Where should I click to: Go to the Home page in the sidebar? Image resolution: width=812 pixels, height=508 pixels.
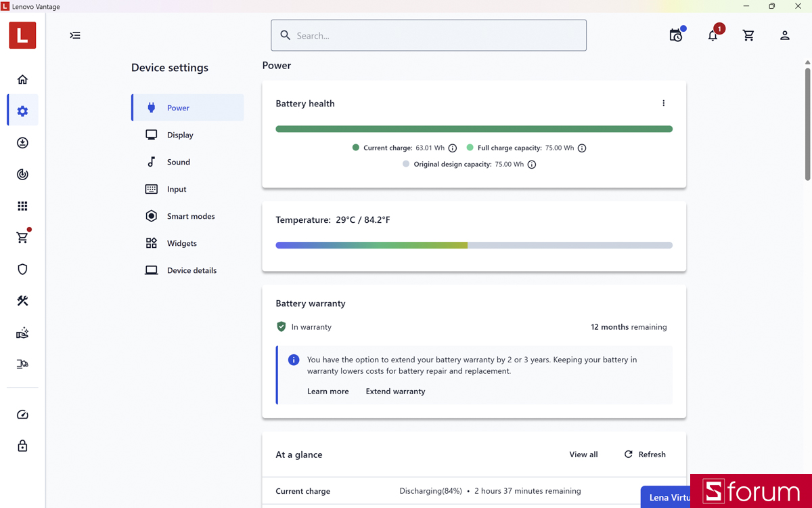22,79
